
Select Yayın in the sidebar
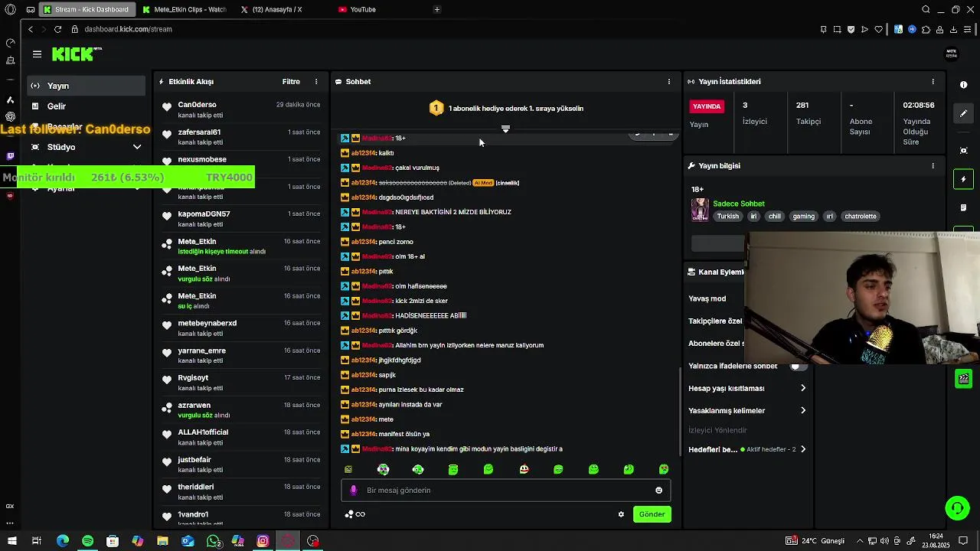point(86,86)
